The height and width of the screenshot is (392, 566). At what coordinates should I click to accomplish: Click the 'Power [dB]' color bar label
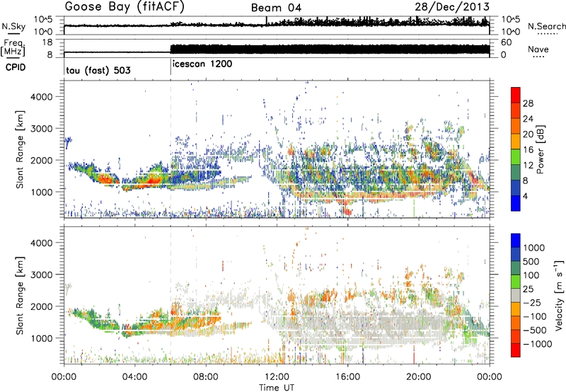click(x=540, y=149)
